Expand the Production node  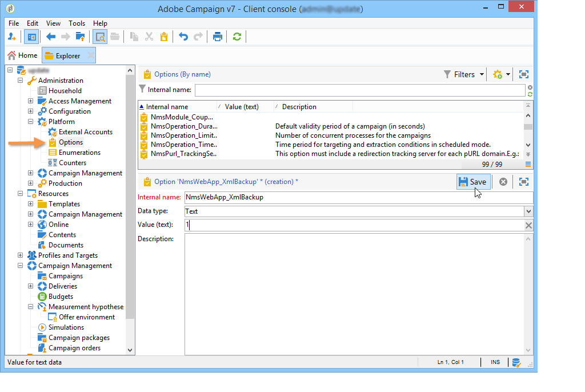coord(31,183)
